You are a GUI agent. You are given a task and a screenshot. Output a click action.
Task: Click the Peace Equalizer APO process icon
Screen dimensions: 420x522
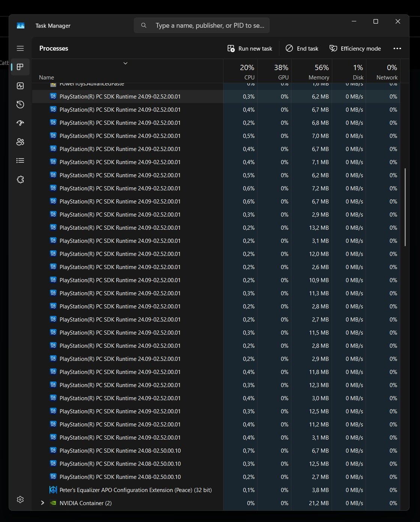click(x=53, y=490)
